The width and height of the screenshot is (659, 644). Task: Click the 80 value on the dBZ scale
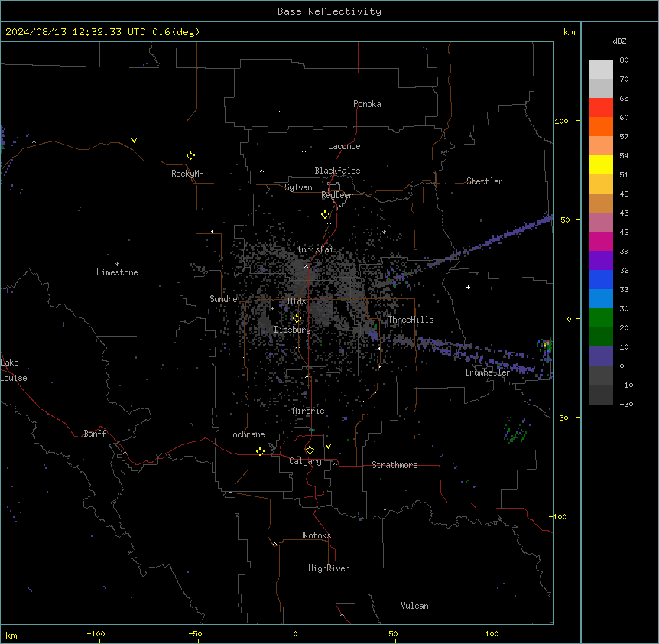point(624,60)
